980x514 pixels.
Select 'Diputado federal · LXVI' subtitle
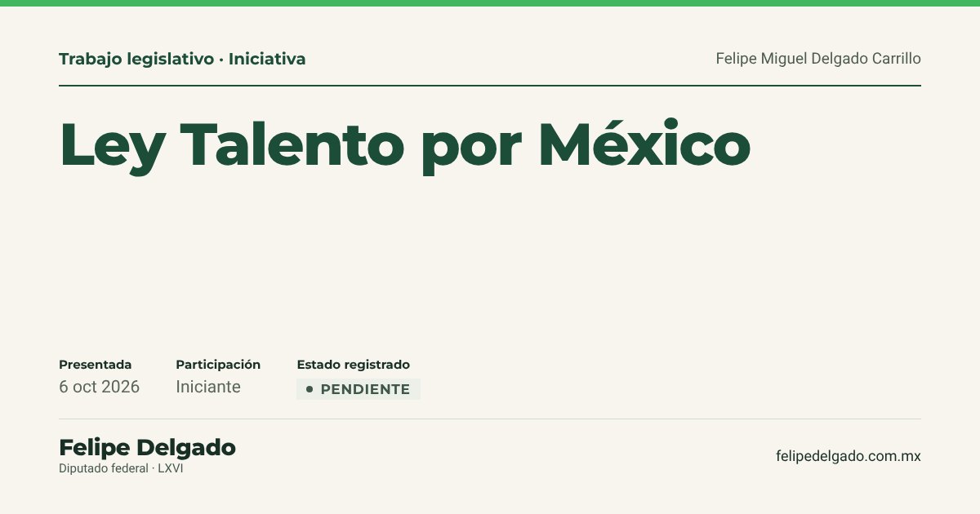tap(121, 469)
